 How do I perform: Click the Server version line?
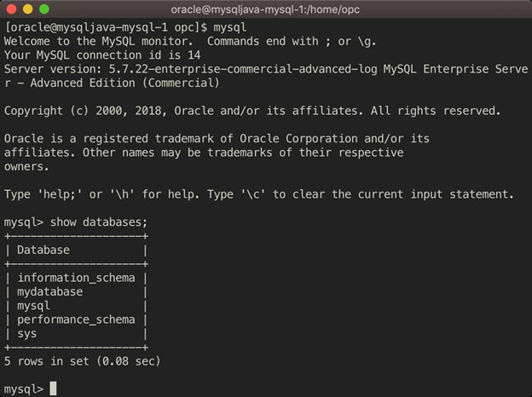point(256,69)
